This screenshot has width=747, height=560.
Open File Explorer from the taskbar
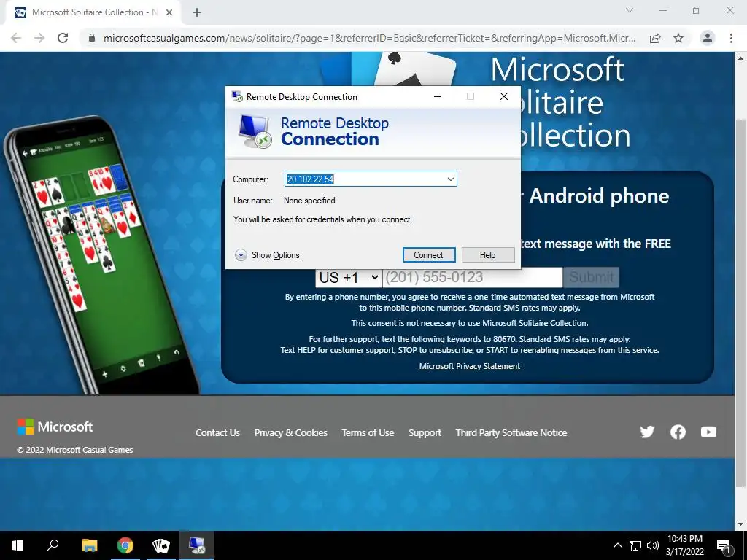click(89, 545)
